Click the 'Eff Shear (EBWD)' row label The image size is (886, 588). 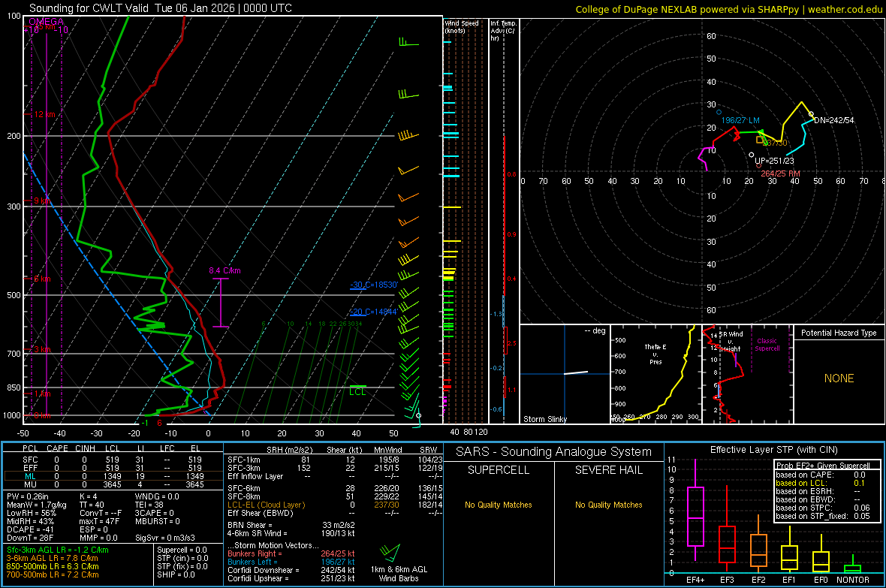click(261, 513)
